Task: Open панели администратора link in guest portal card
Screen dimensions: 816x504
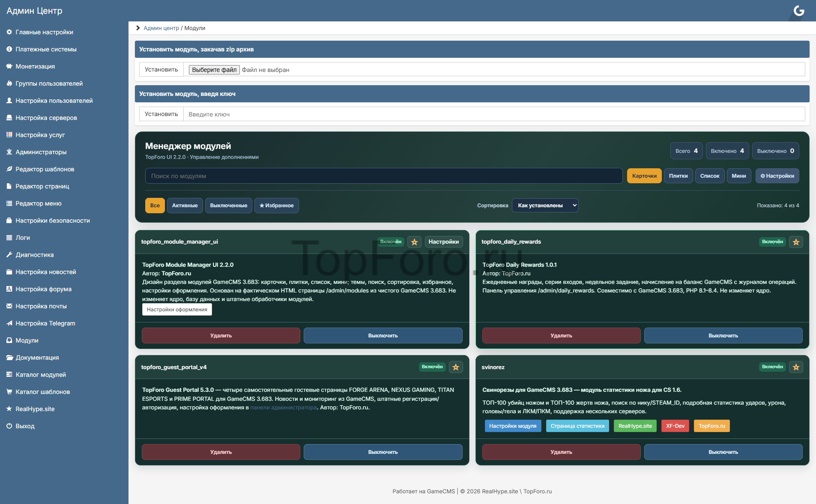Action: [284, 408]
